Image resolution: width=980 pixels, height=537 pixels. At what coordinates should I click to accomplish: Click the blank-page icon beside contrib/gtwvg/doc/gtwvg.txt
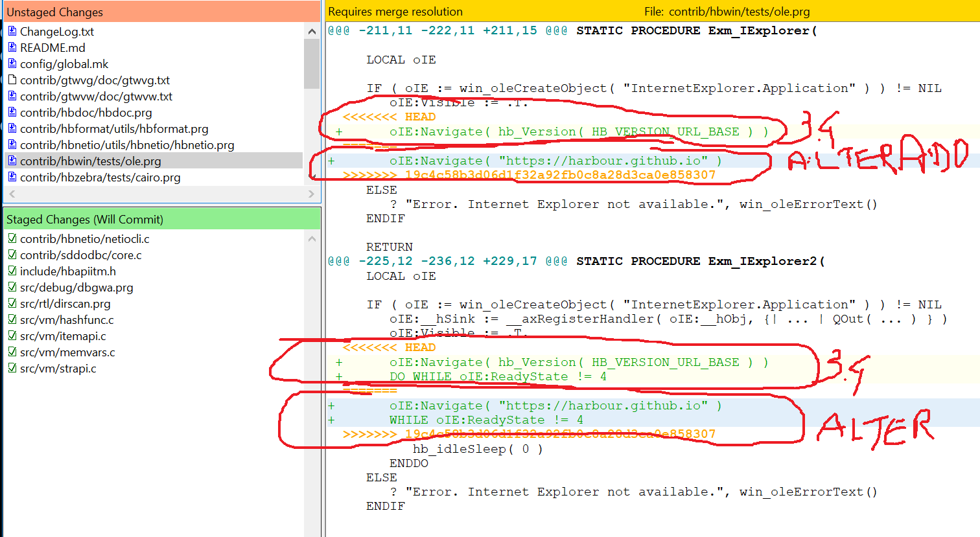[12, 80]
